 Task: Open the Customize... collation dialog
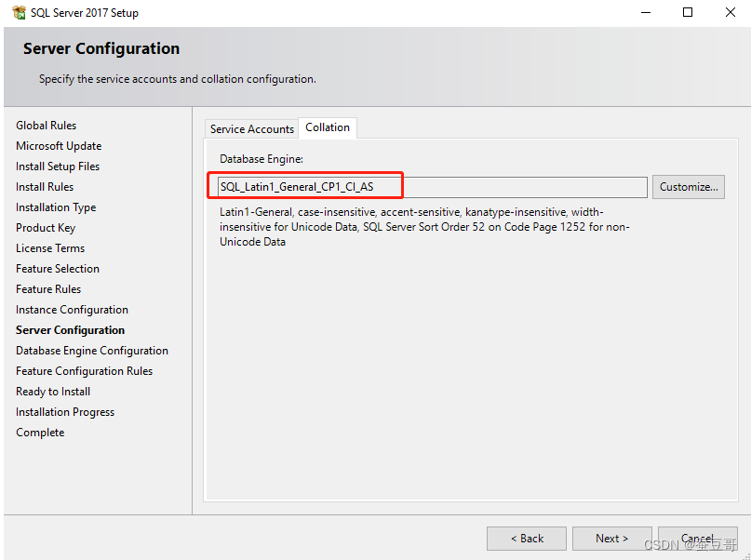click(x=689, y=187)
